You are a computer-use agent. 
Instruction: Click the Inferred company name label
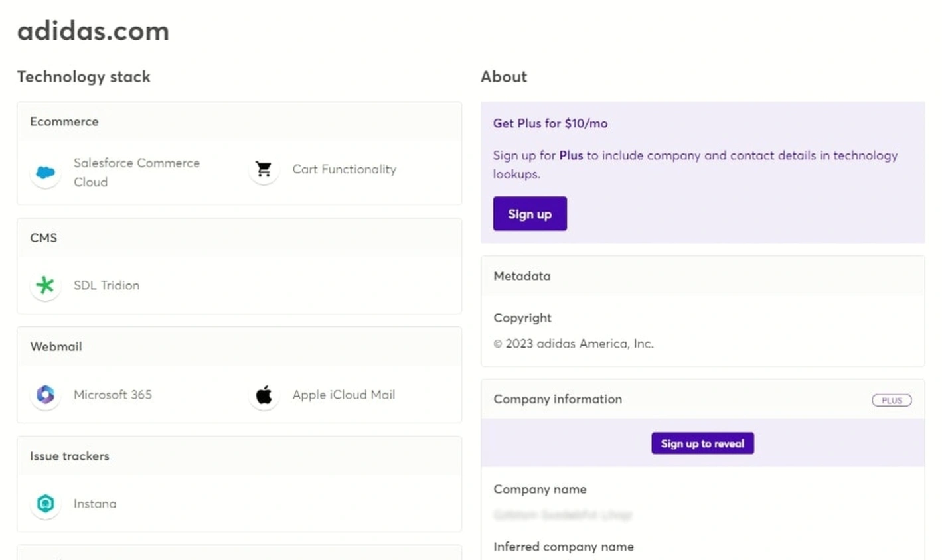pos(564,547)
